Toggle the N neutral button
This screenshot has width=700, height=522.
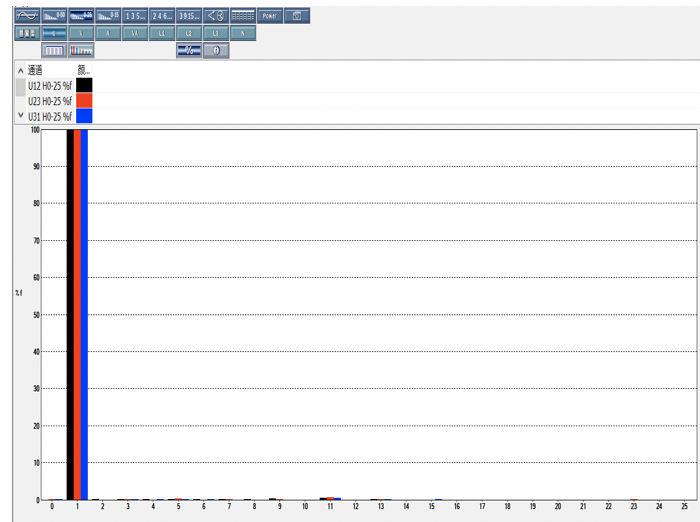[x=243, y=33]
